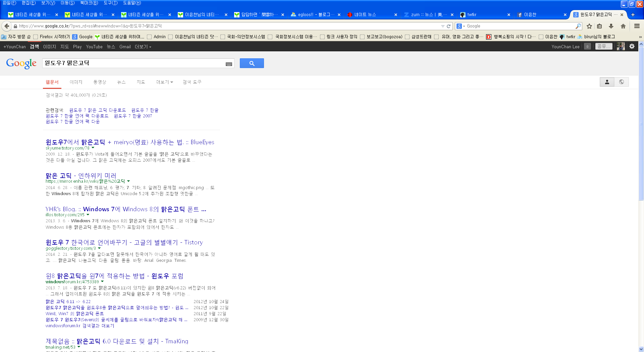644x352 pixels.
Task: Go to home page icon
Action: click(623, 26)
